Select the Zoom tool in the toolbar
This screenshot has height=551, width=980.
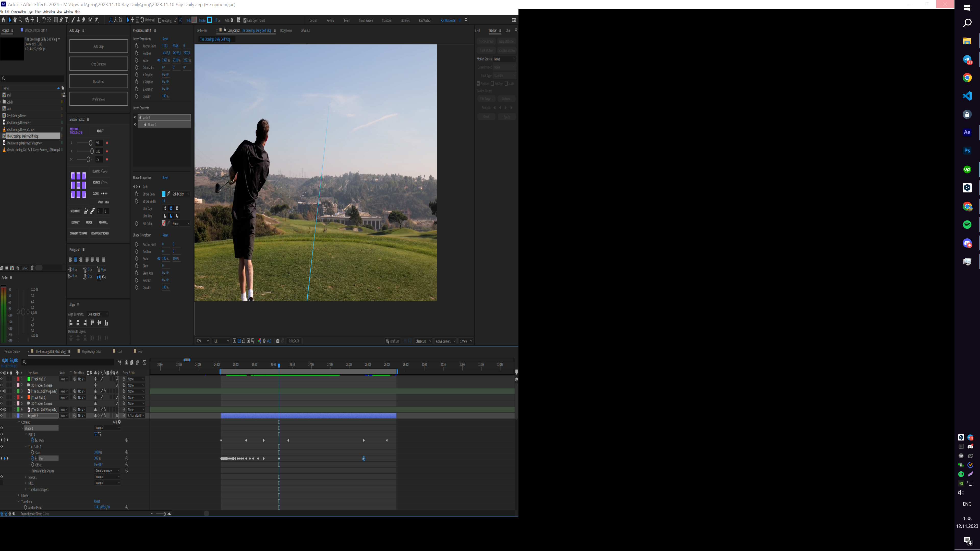pos(20,20)
